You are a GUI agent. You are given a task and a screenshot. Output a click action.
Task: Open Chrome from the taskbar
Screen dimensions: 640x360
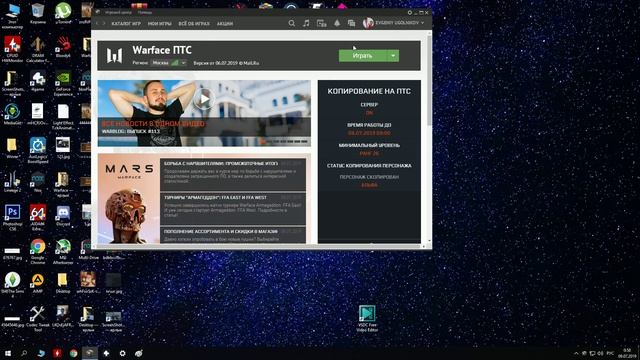[x=73, y=353]
